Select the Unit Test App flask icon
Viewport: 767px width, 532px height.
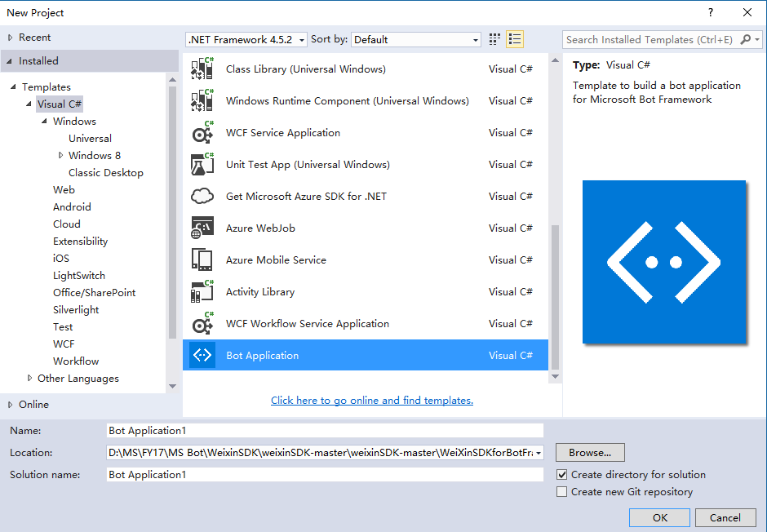click(202, 164)
